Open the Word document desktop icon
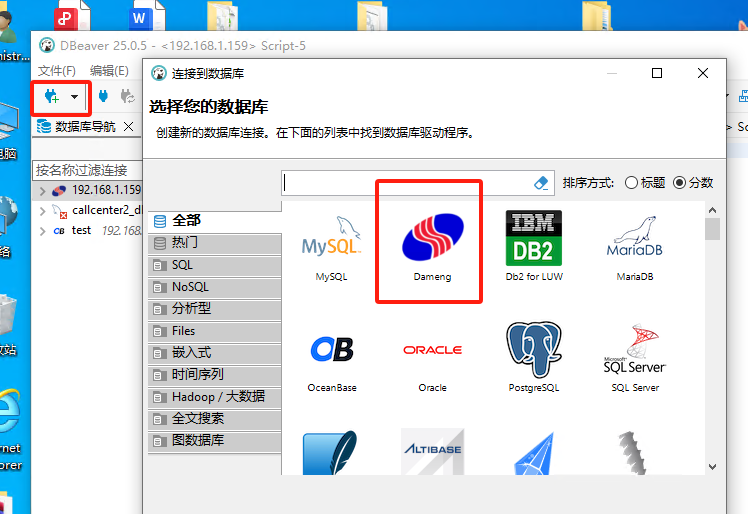This screenshot has width=748, height=514. tap(147, 16)
